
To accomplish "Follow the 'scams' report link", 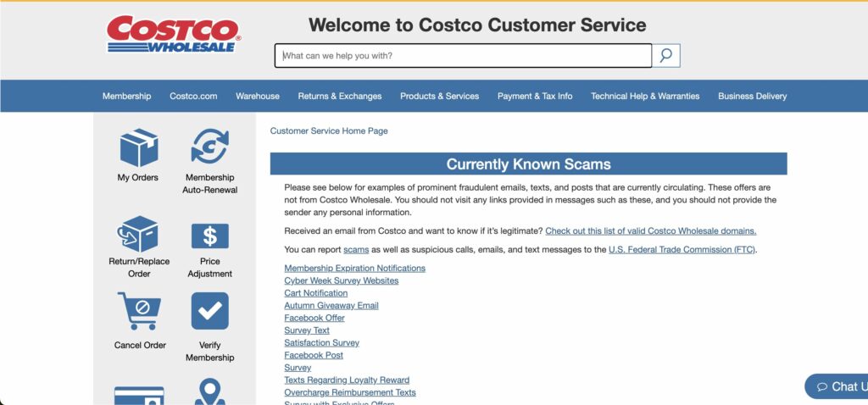I will (356, 250).
